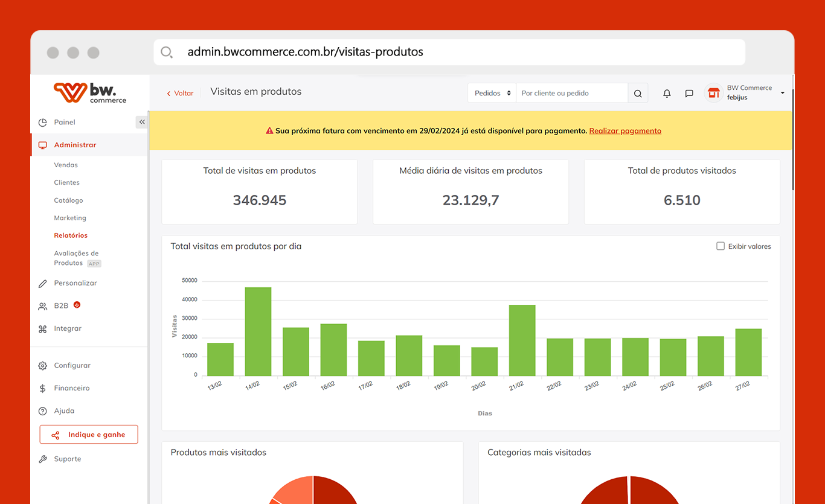The image size is (825, 504).
Task: Expand the BW Commerce account dropdown arrow
Action: [x=783, y=93]
